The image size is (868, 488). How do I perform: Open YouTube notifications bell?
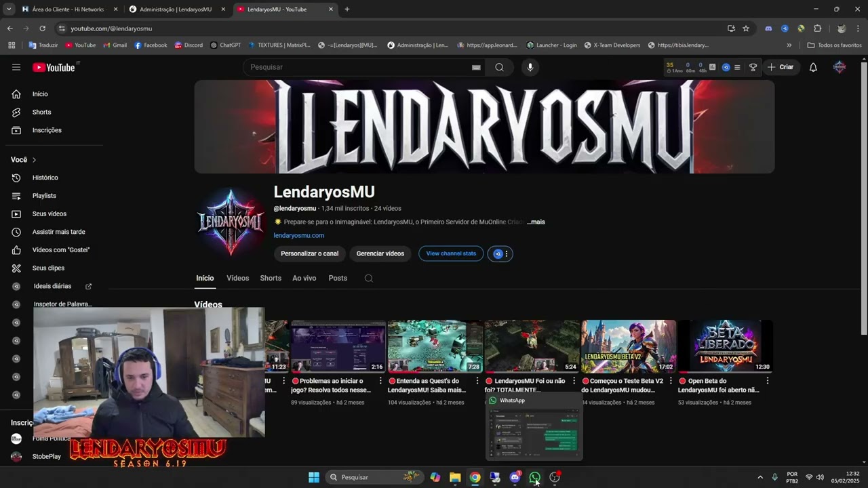[x=813, y=67]
